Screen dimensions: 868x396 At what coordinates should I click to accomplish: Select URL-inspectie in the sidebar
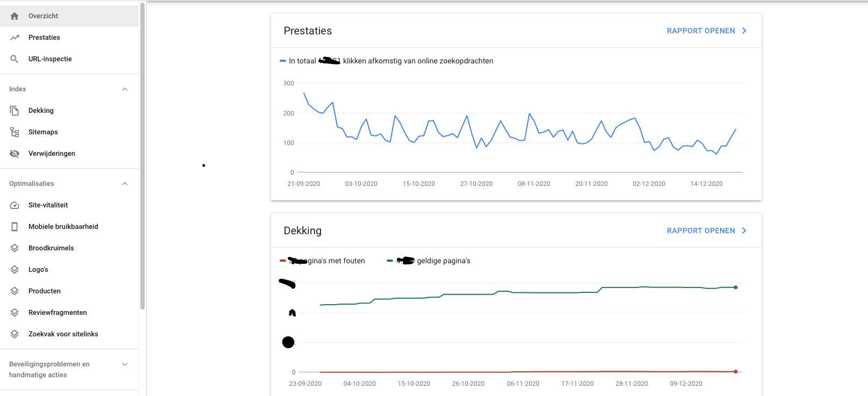point(69,59)
